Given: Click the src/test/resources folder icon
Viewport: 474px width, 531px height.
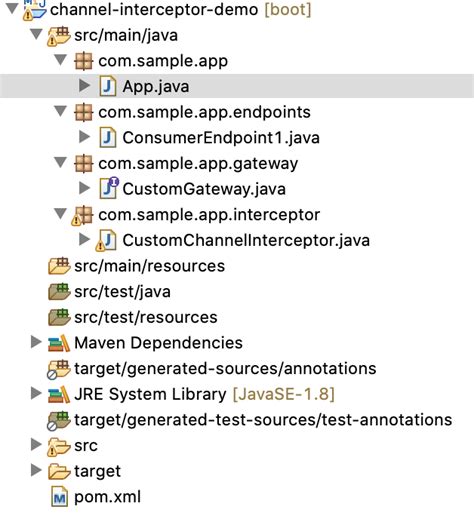Looking at the screenshot, I should click(x=59, y=317).
